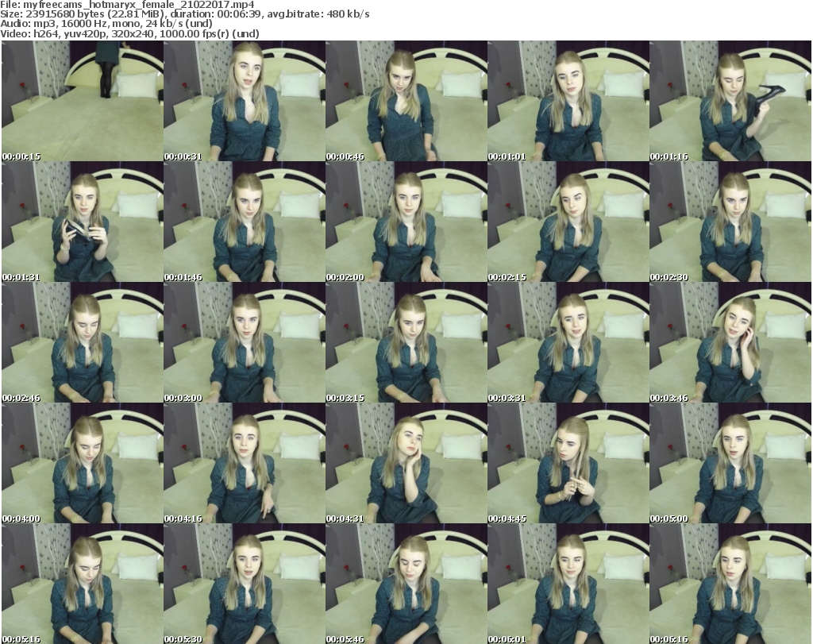The image size is (813, 644).
Task: Select the thumbnail stamped 00:02:46
Action: click(83, 343)
